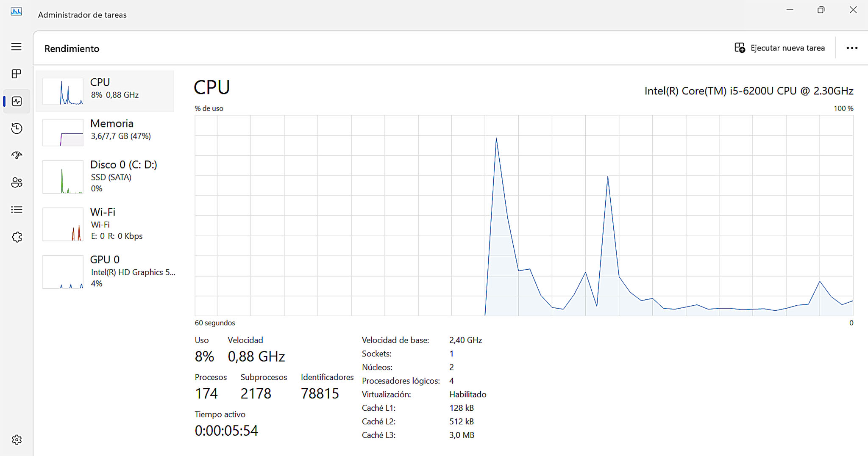Go to the Processes page icon

pyautogui.click(x=16, y=74)
